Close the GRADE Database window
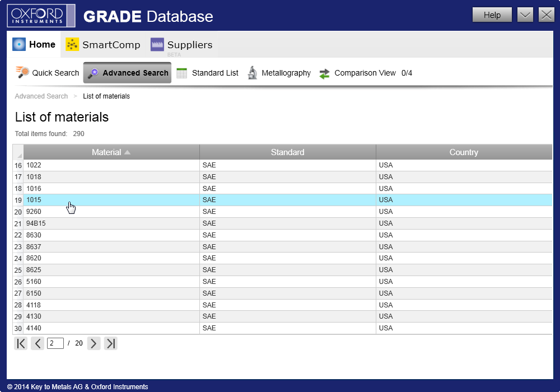Screen dimensions: 560x392 pyautogui.click(x=547, y=15)
